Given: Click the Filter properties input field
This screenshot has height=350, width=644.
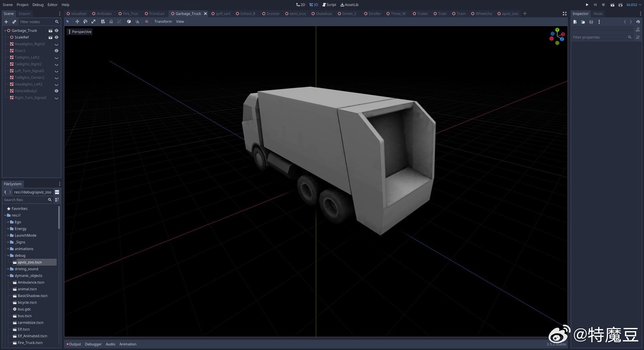Looking at the screenshot, I should [x=599, y=37].
